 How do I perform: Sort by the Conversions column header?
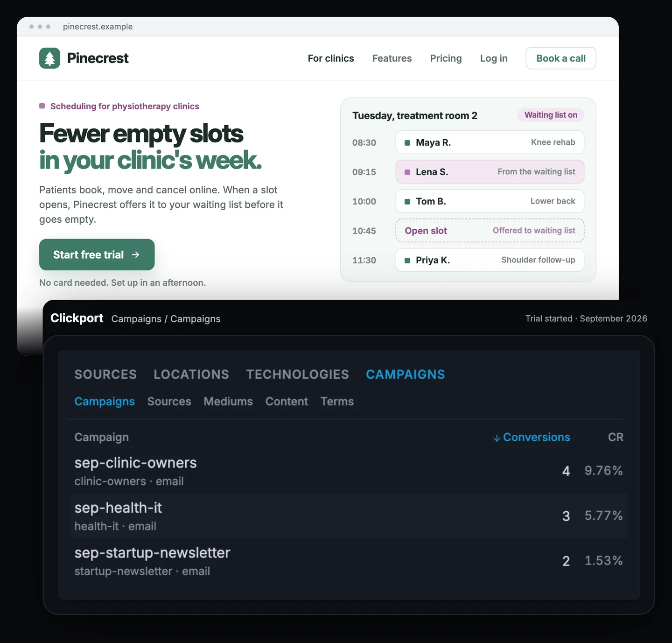pyautogui.click(x=532, y=438)
